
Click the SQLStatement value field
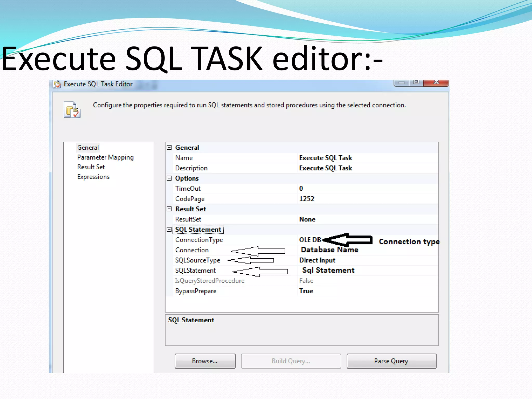click(x=368, y=270)
